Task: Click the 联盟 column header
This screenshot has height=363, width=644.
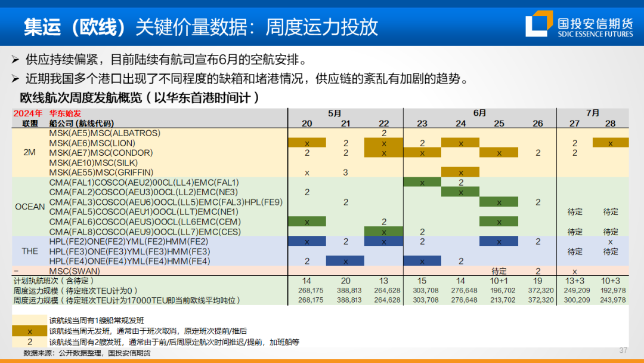Action: [30, 124]
